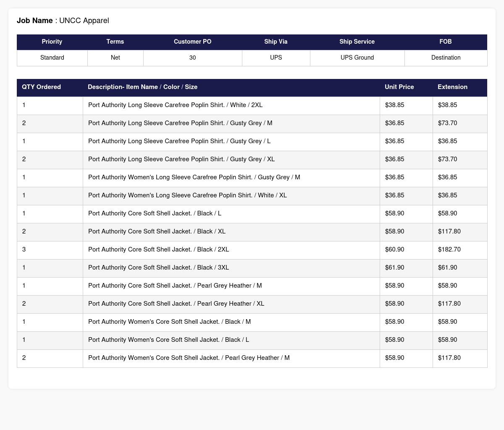Select the UPS Ground cell
Image resolution: width=504 pixels, height=430 pixels.
click(357, 58)
